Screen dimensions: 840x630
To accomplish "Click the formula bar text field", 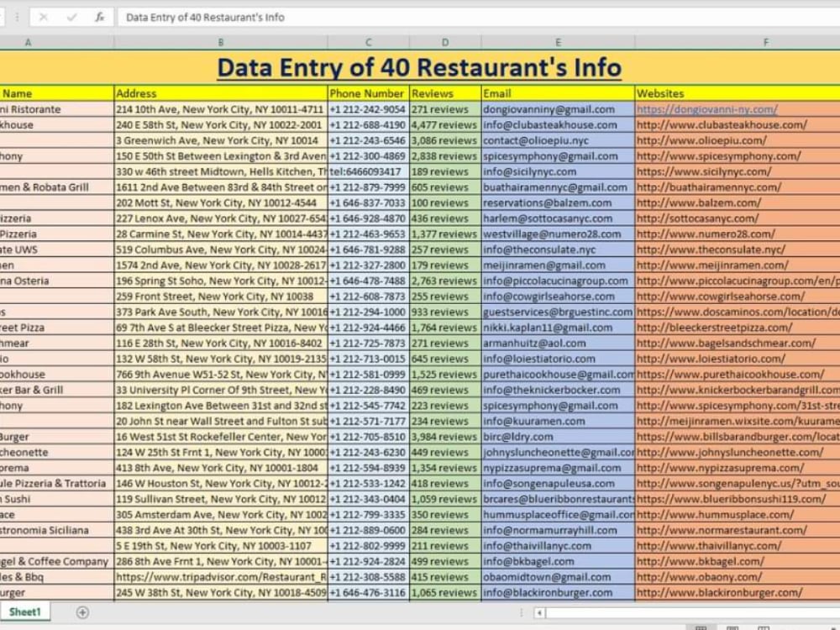I will (x=479, y=17).
